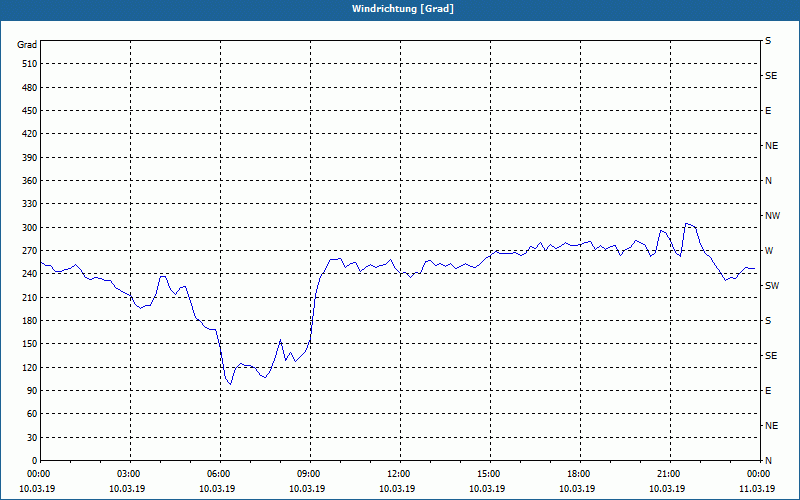
Task: Click the 15:00 time label
Action: (x=490, y=473)
